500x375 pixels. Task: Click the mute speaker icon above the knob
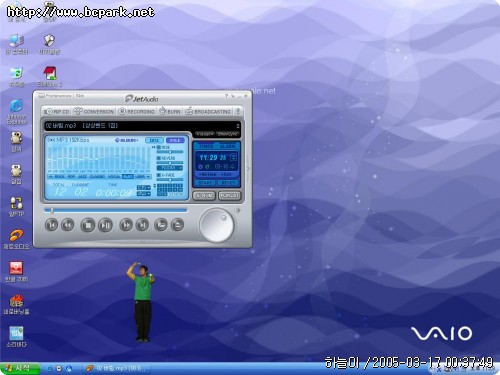237,210
